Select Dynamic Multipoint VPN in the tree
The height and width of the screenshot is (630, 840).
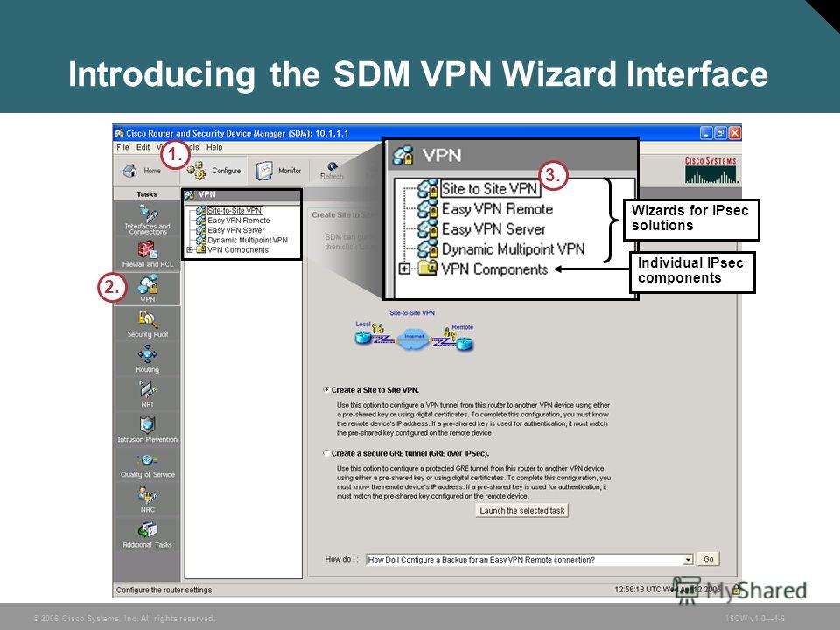[x=247, y=240]
